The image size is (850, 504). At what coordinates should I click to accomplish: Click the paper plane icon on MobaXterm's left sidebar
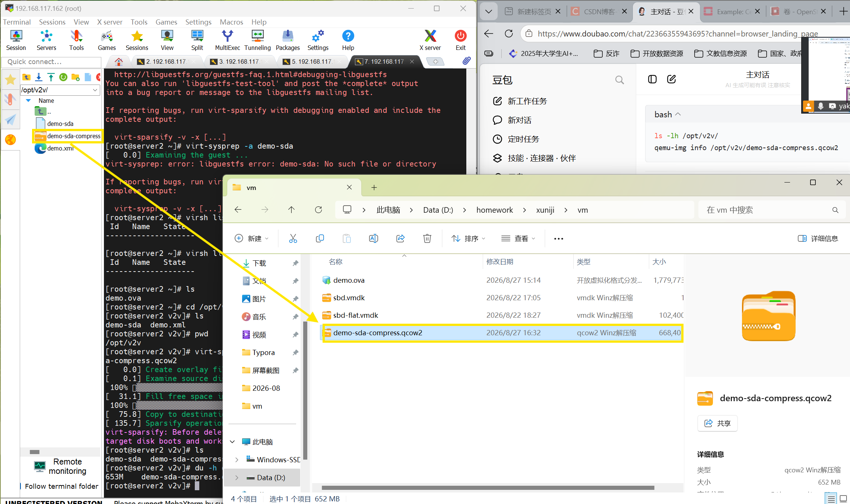tap(10, 120)
